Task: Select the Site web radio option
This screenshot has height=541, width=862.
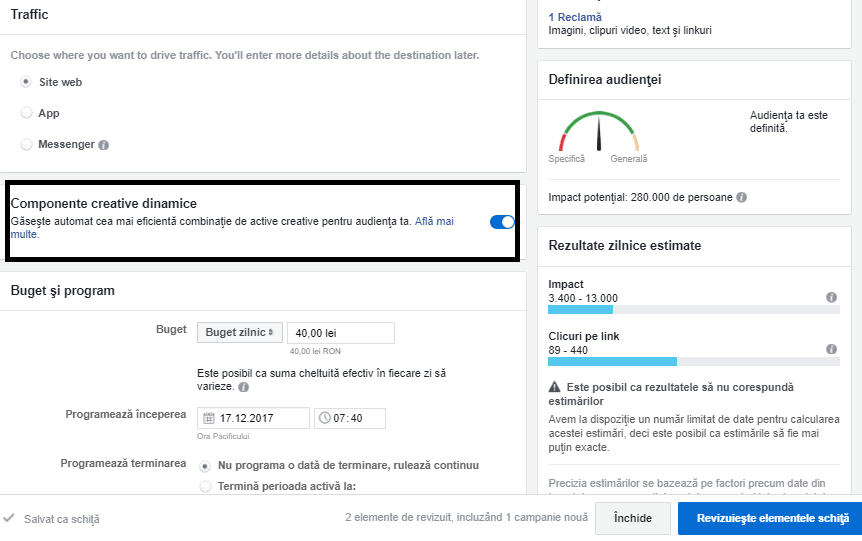Action: (x=26, y=82)
